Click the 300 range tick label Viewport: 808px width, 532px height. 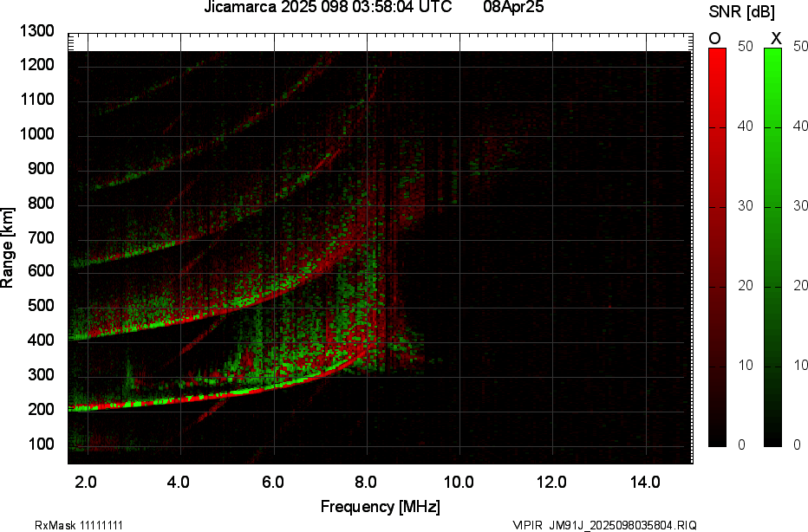point(41,374)
